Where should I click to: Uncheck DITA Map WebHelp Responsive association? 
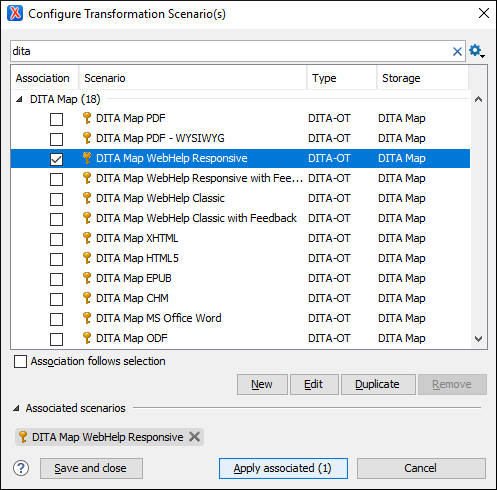tap(56, 159)
